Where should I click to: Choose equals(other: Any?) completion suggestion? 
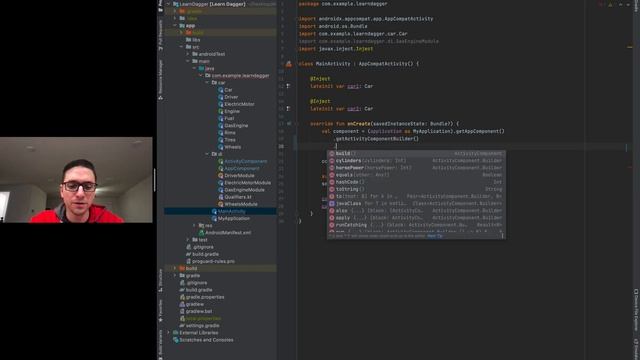pos(416,175)
